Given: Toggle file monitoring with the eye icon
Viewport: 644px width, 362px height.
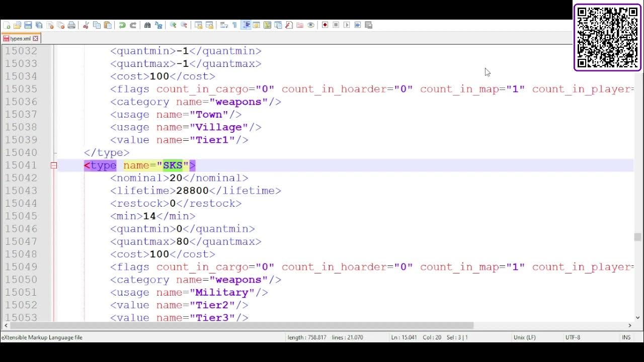Looking at the screenshot, I should point(311,25).
